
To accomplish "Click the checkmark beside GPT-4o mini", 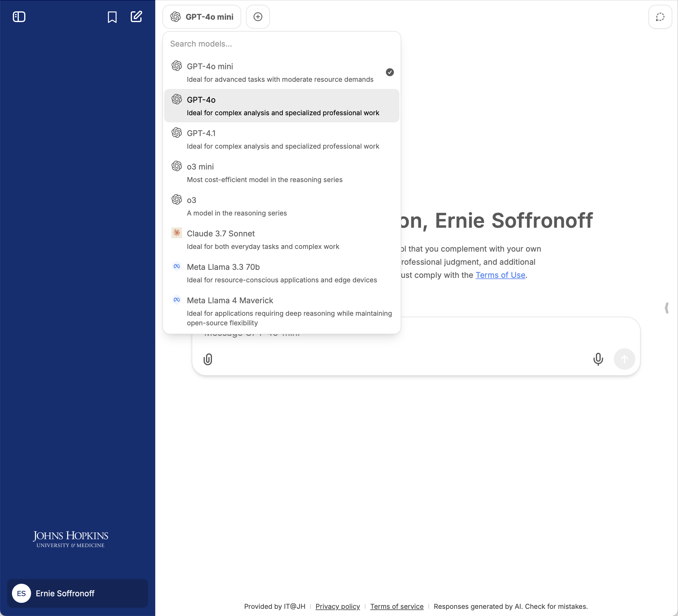I will click(x=389, y=72).
